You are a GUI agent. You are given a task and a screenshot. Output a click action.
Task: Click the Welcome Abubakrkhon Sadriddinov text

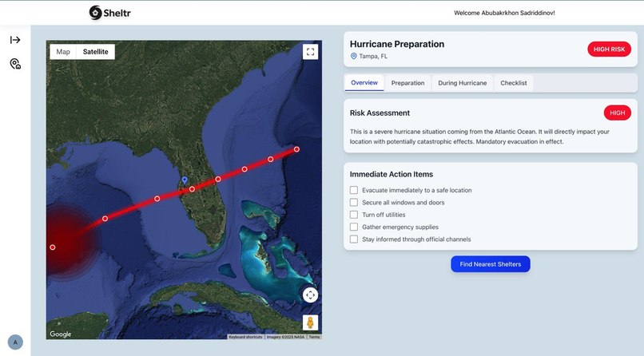click(x=504, y=13)
